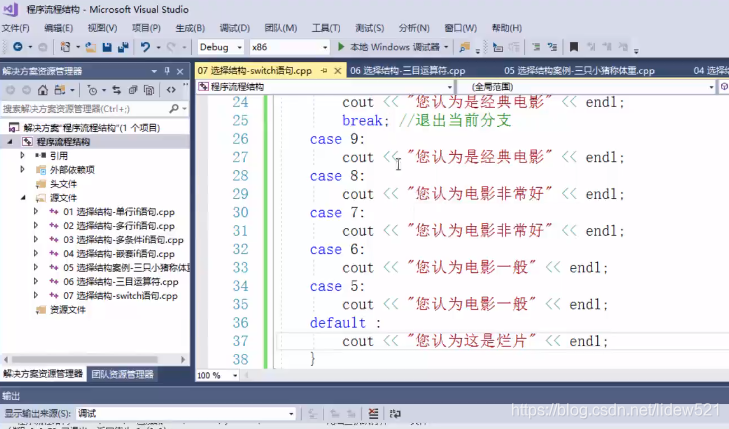Click the view code icon in Solution Explorer

[x=171, y=90]
